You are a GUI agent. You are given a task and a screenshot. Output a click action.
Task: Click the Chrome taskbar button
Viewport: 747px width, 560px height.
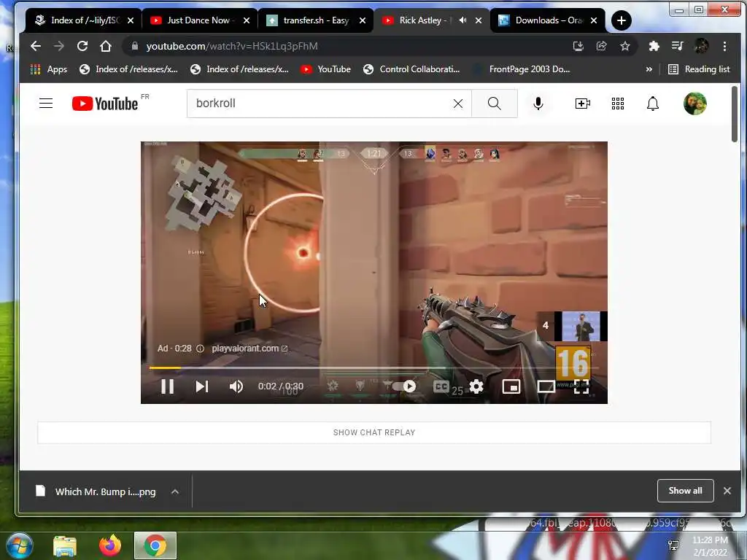click(155, 545)
